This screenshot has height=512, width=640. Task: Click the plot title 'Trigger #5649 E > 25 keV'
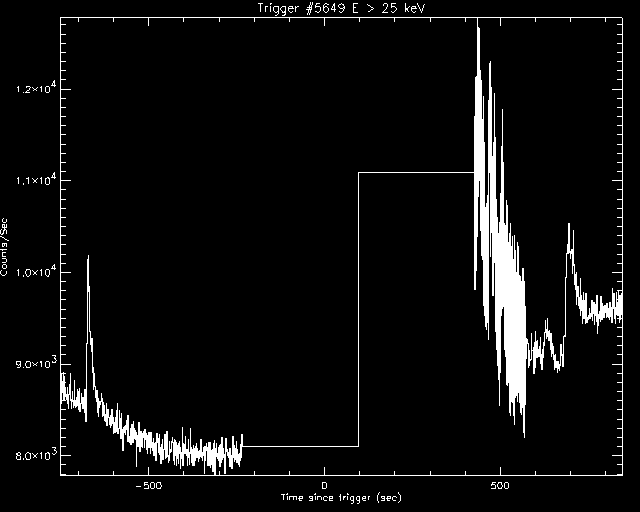coord(341,8)
